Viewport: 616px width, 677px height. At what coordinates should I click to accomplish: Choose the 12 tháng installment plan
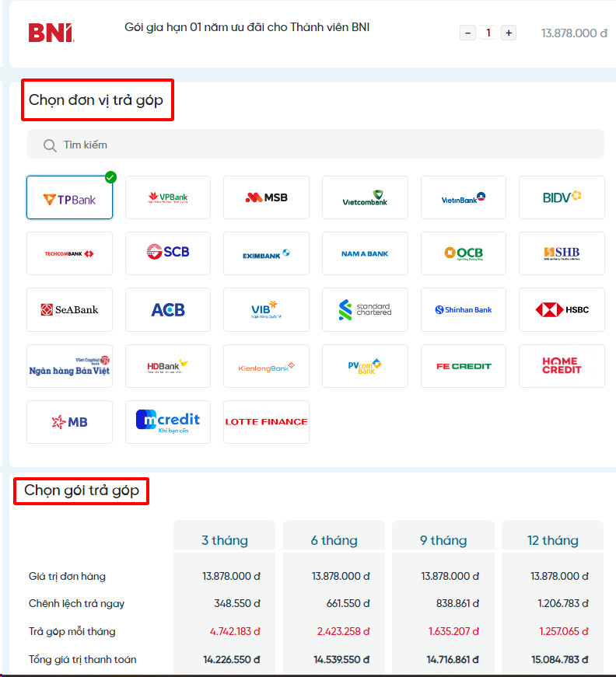tap(552, 540)
